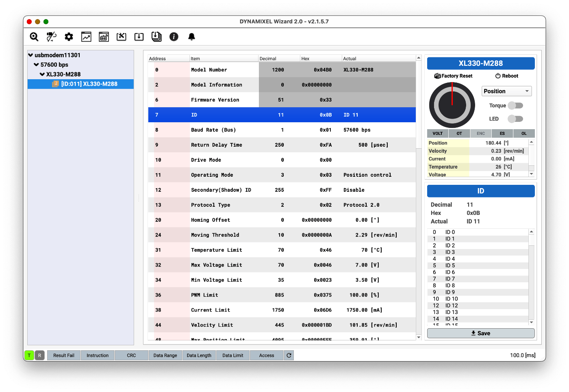Select the Drive Mode row
569x392 pixels.
click(282, 160)
